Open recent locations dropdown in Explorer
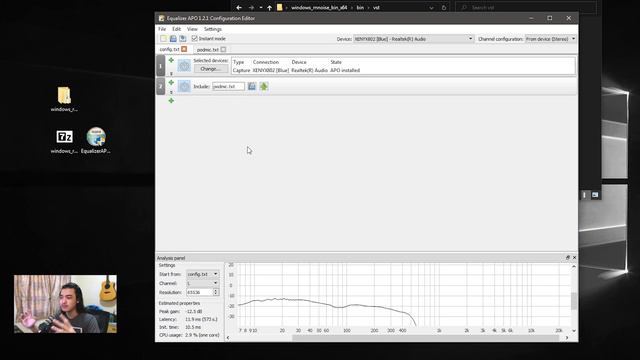640x360 pixels. [x=261, y=7]
